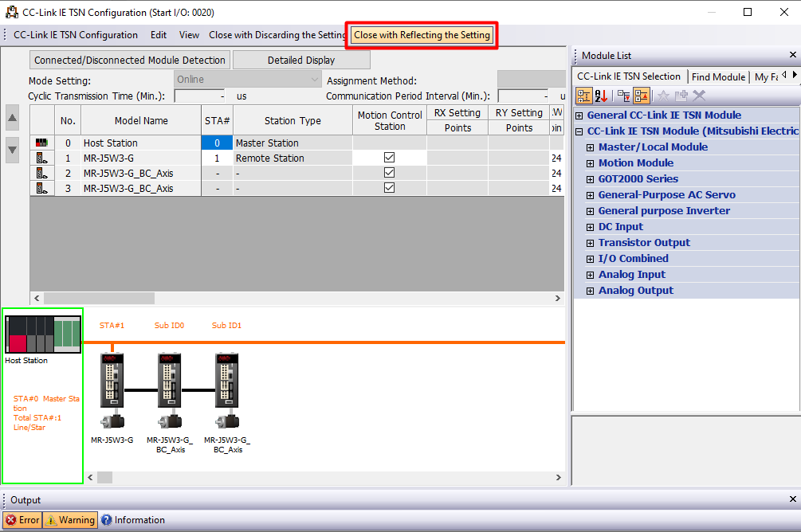Image resolution: width=801 pixels, height=532 pixels.
Task: Uncheck Motion Control Station for row 3
Action: (389, 187)
